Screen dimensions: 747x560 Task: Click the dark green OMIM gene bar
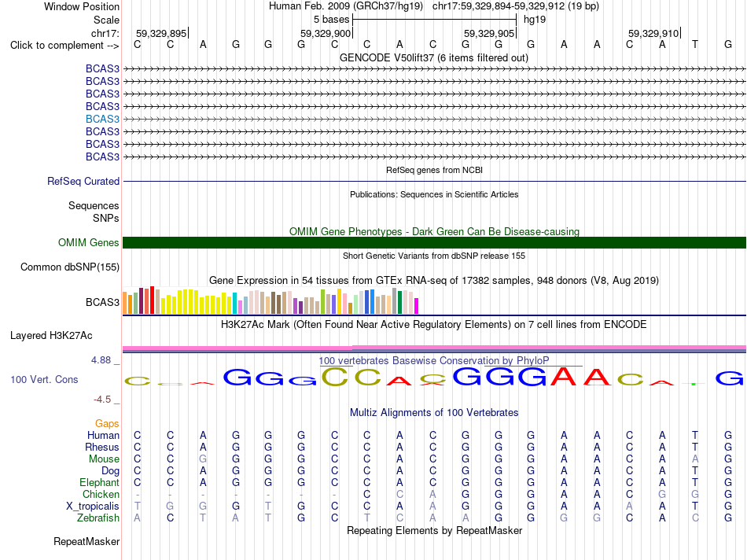(434, 242)
